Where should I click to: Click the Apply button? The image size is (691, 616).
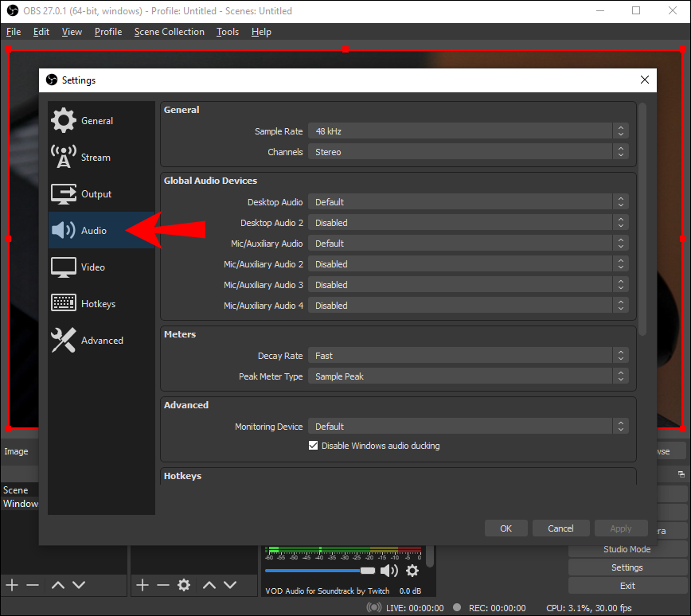coord(620,528)
